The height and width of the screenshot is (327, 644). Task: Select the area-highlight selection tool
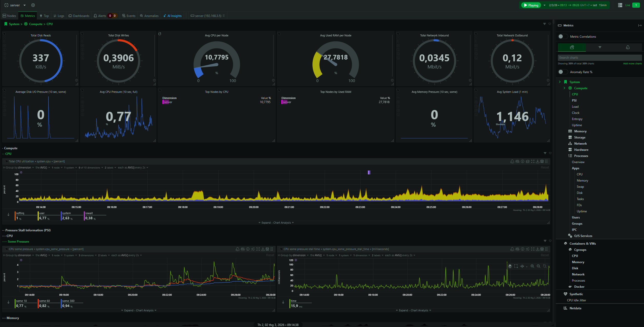[516, 266]
